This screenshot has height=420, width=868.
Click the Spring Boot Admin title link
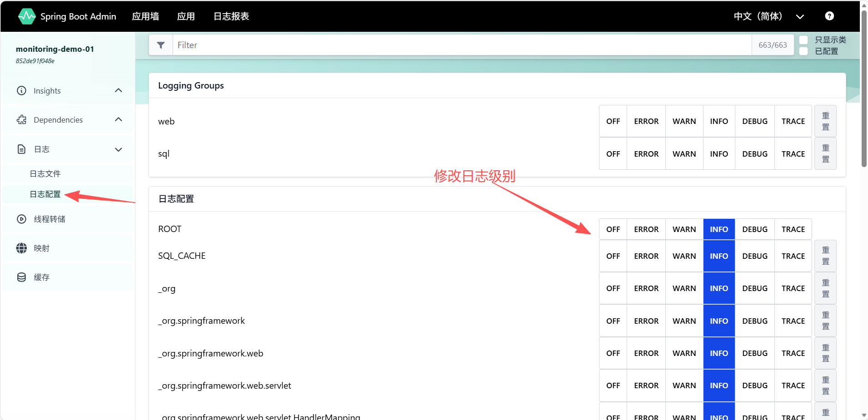[78, 16]
